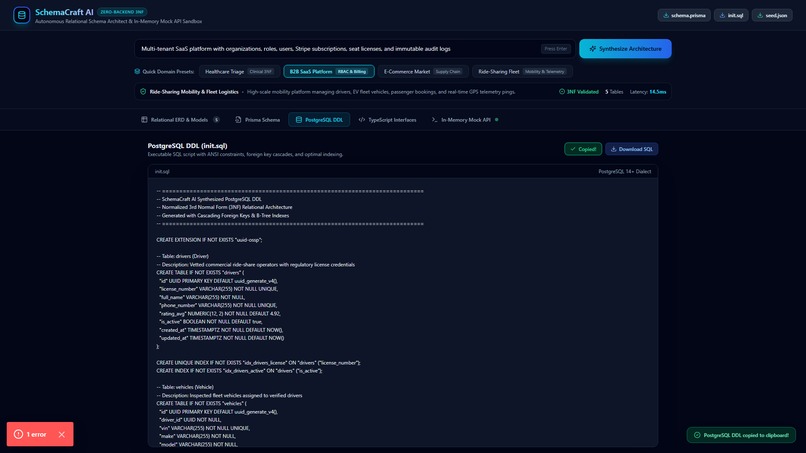Screen dimensions: 806x453
Task: Click the file icon on Prisma Schema tab
Action: click(x=238, y=120)
